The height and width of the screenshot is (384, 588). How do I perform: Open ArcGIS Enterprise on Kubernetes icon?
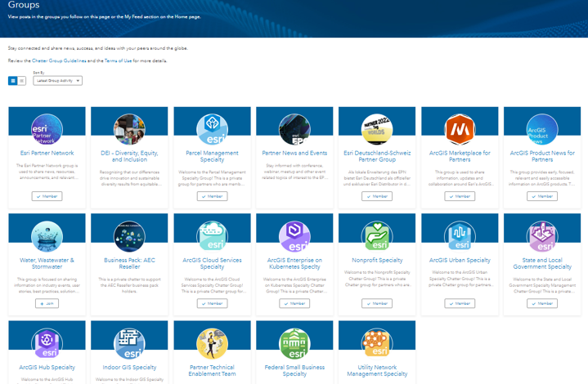click(x=294, y=236)
